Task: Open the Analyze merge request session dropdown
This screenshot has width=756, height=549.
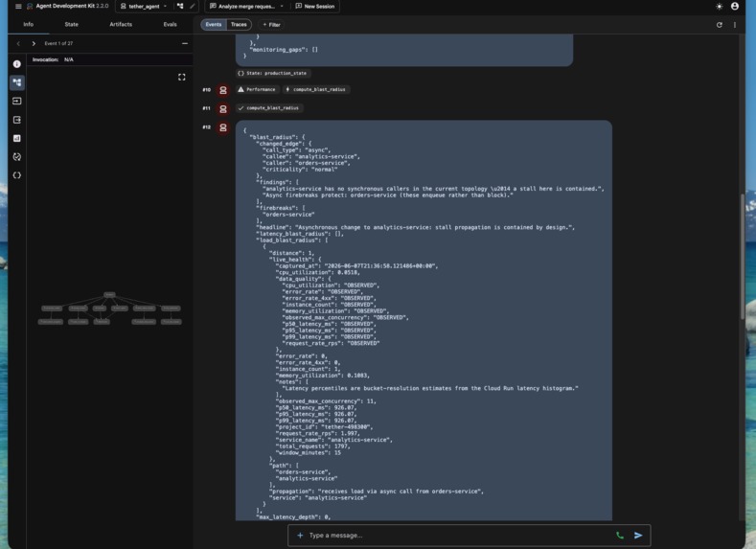Action: [246, 7]
